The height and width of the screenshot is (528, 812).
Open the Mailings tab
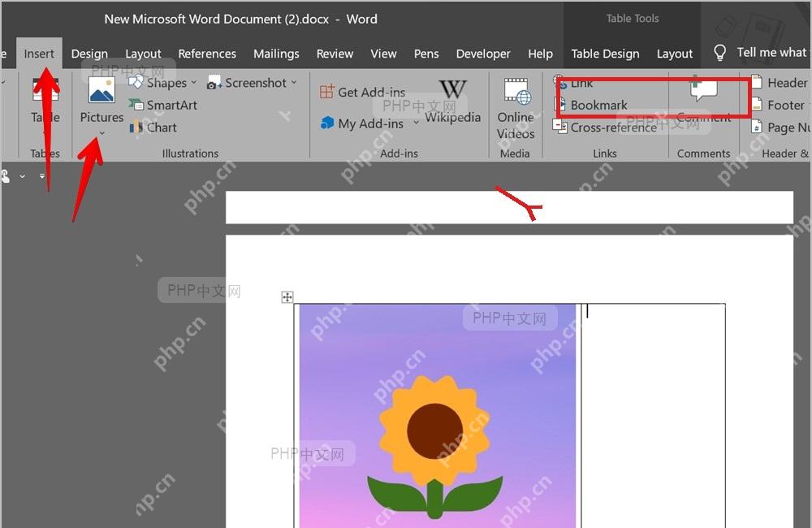click(276, 54)
